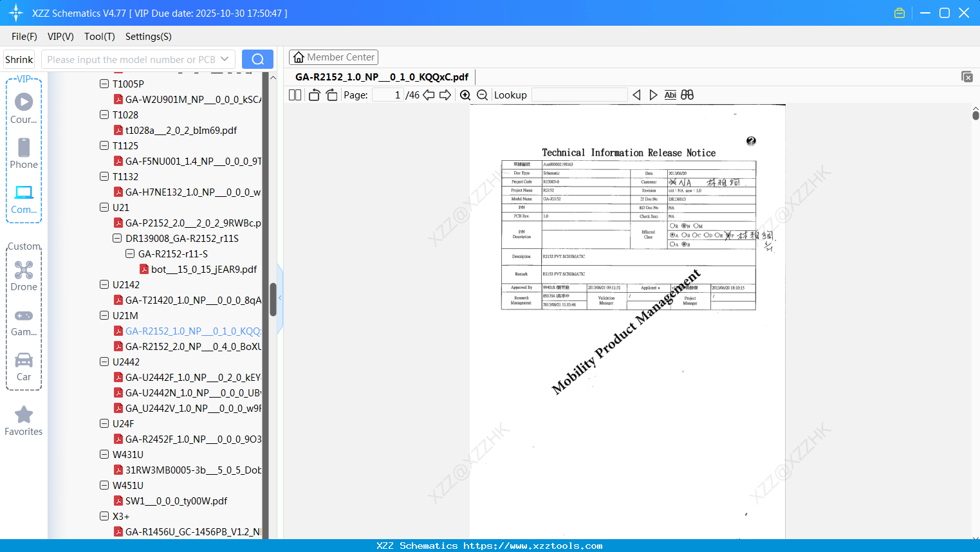Viewport: 980px width, 552px height.
Task: Open the GA-T21420_1.0_NP file
Action: tap(193, 300)
